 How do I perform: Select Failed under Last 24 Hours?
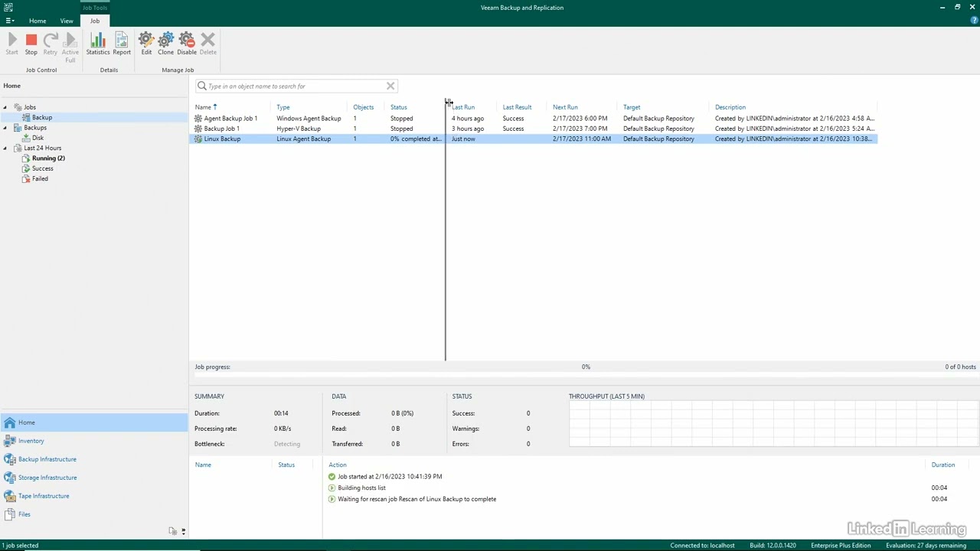click(x=40, y=178)
